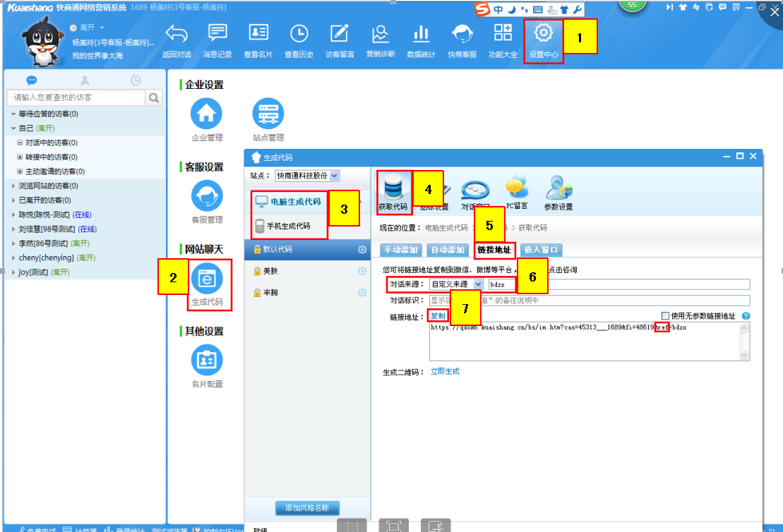This screenshot has height=532, width=783.
Task: Open 数据统计 statistics chart icon
Action: pos(421,34)
